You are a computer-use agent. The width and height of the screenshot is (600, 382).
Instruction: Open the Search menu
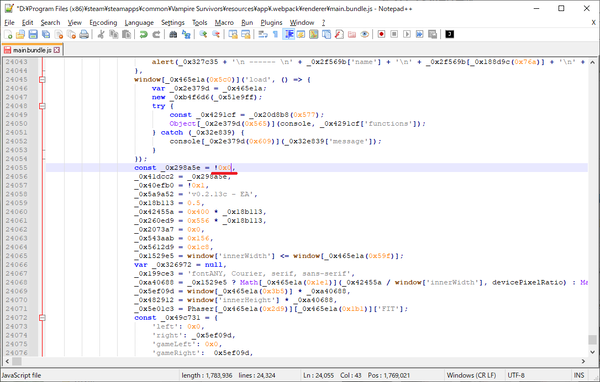tap(51, 23)
